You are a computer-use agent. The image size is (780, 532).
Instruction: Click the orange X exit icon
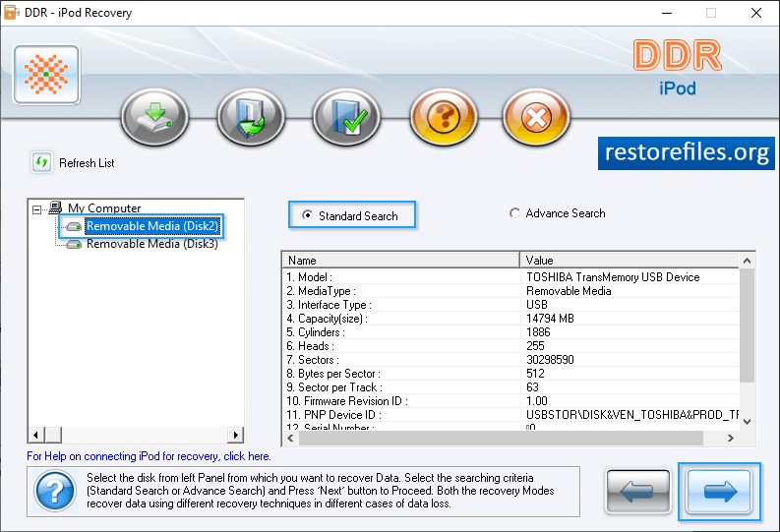pyautogui.click(x=536, y=117)
